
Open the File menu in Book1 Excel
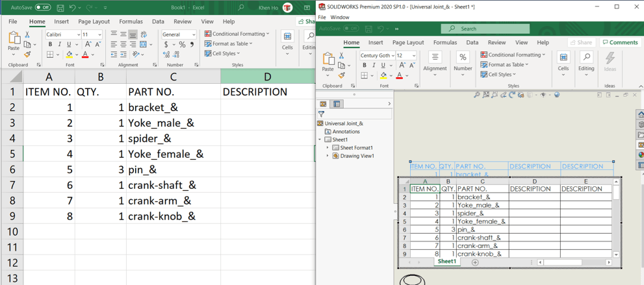(x=13, y=21)
